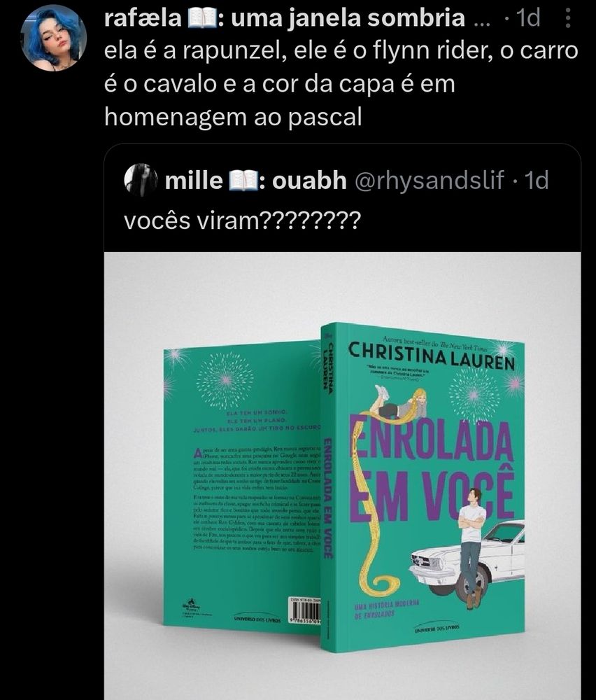Open the tweet text about rapunzel
This screenshot has height=700, width=596.
tap(341, 84)
